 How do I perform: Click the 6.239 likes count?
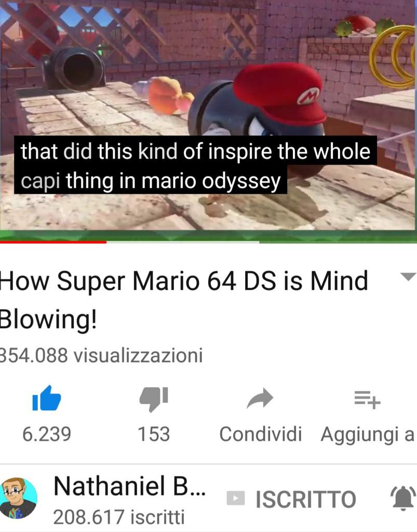click(x=47, y=434)
